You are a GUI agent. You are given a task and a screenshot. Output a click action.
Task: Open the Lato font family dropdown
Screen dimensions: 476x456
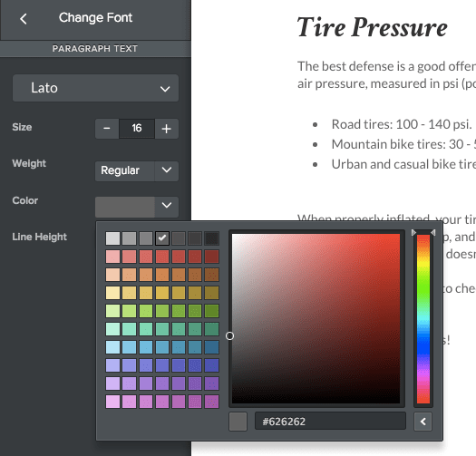point(95,88)
